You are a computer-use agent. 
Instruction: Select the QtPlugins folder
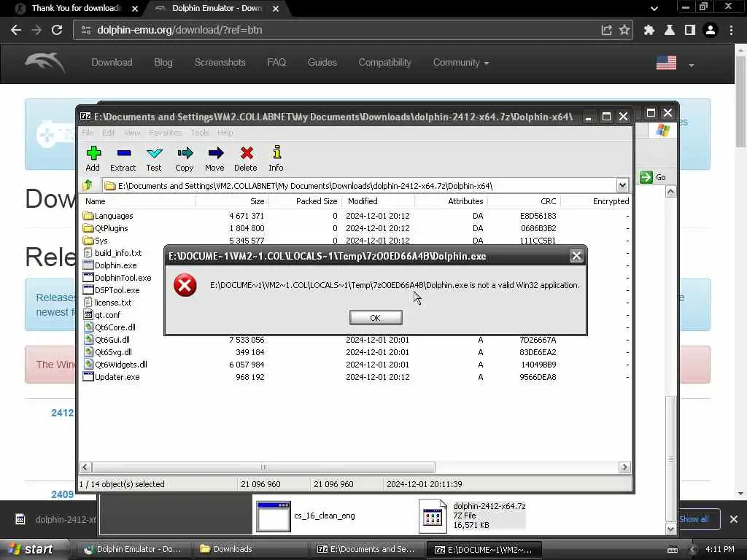105,228
